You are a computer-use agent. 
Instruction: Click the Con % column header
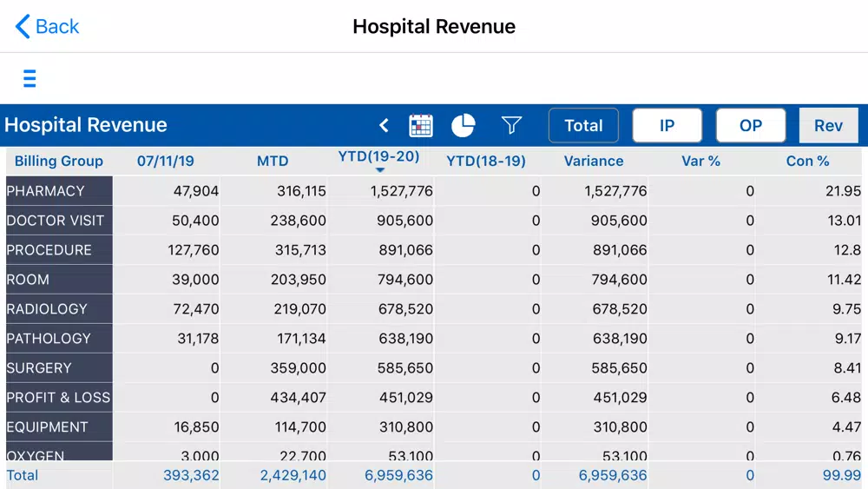click(x=807, y=162)
